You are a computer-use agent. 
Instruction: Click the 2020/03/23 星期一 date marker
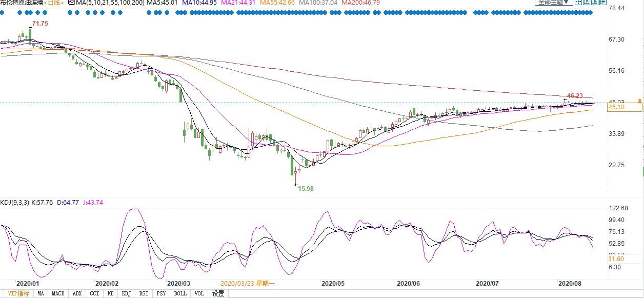tap(248, 283)
